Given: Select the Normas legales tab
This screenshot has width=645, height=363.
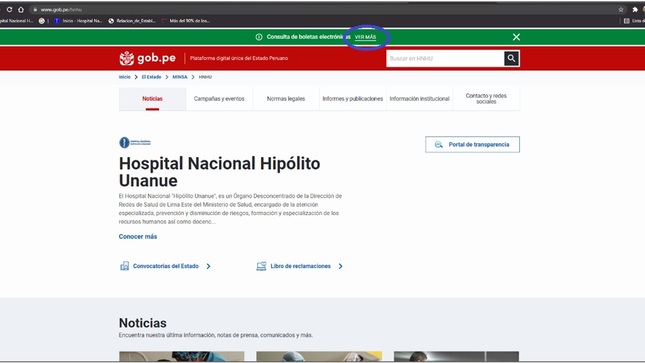Looking at the screenshot, I should click(x=286, y=99).
